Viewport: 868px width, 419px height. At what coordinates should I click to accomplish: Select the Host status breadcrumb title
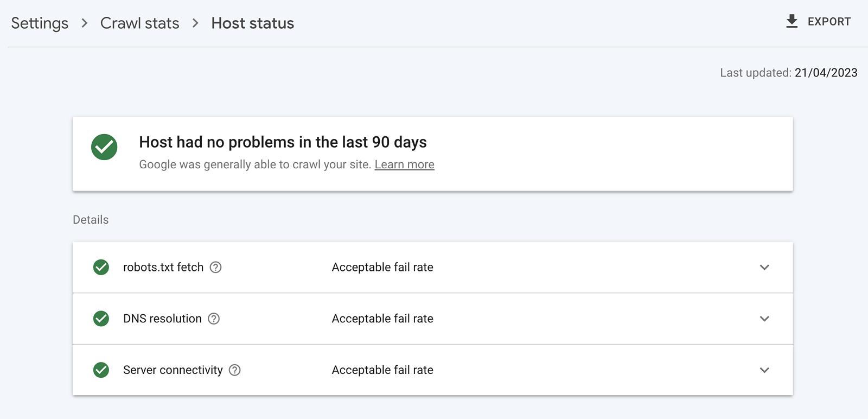point(252,23)
